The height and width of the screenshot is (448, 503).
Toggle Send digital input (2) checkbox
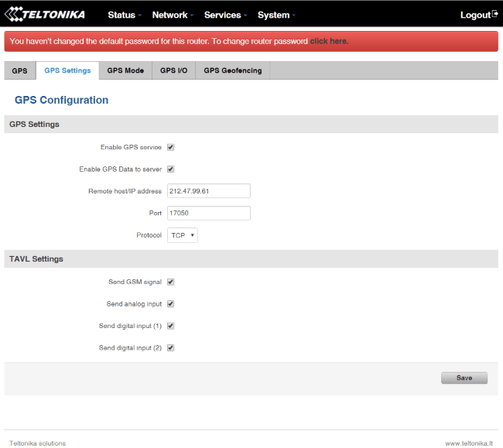click(x=170, y=348)
